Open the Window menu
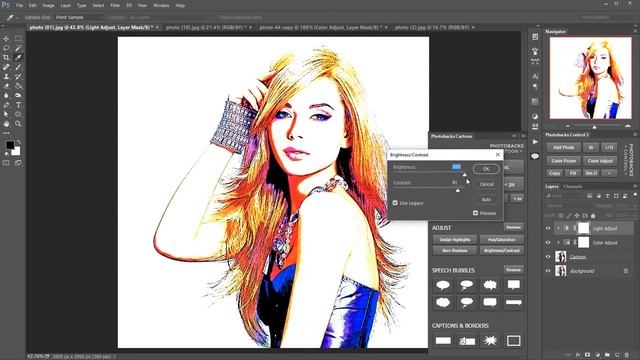The image size is (640, 360). pos(161,5)
